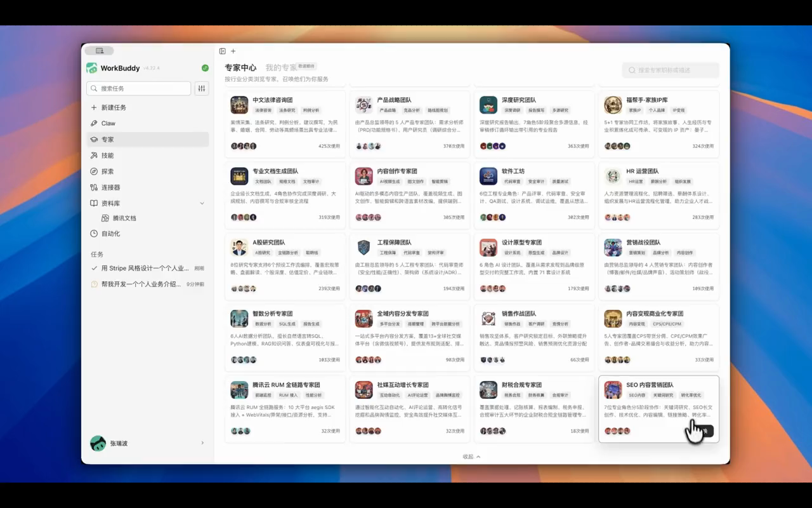Collapse the sidebar using the panel icon
Viewport: 812px width, 508px height.
(223, 51)
